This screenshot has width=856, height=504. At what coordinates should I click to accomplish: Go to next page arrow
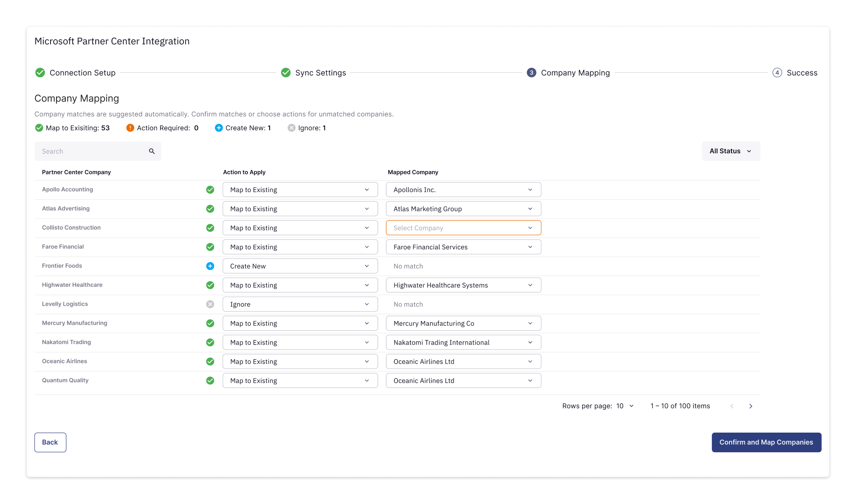pyautogui.click(x=751, y=406)
